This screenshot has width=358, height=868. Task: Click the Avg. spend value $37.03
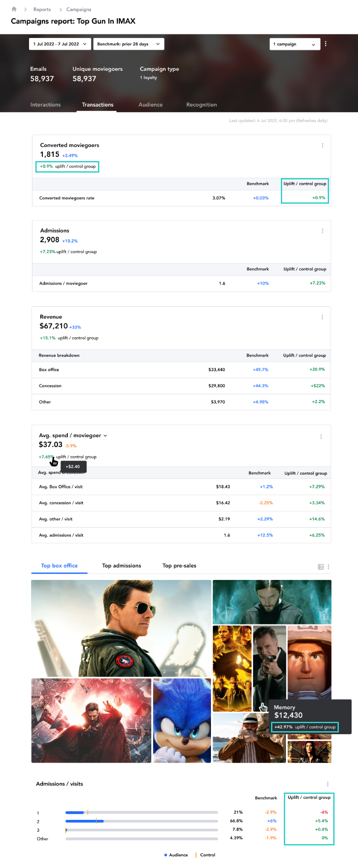[x=51, y=444]
